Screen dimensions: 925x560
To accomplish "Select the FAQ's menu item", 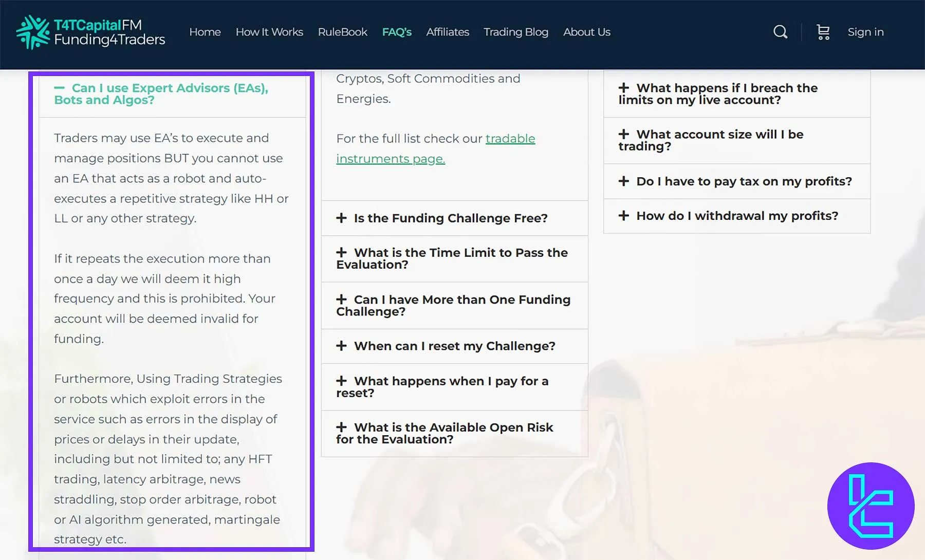I will pyautogui.click(x=396, y=32).
